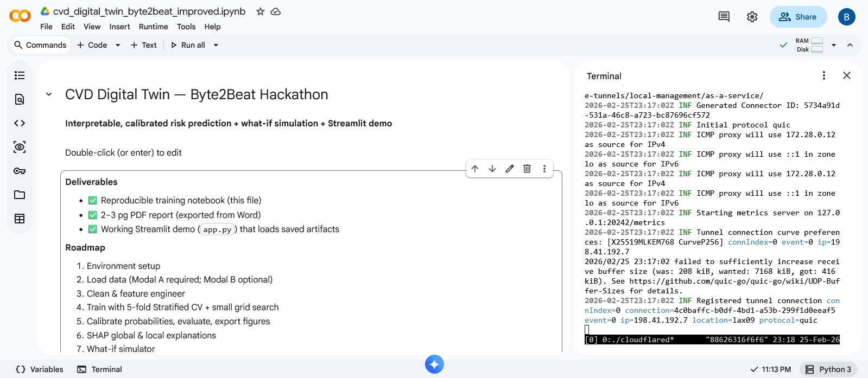Open the secrets key icon in sidebar
This screenshot has height=378, width=868.
pyautogui.click(x=20, y=171)
